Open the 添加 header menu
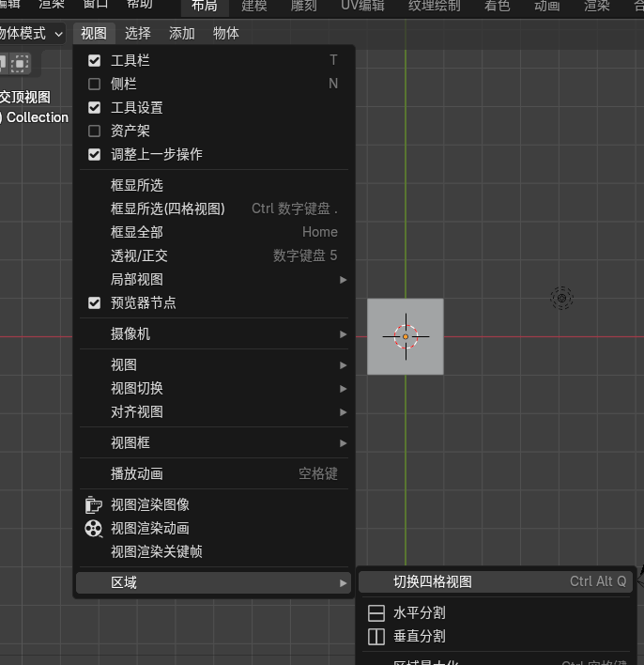Screen dimensions: 644x665 tap(182, 33)
